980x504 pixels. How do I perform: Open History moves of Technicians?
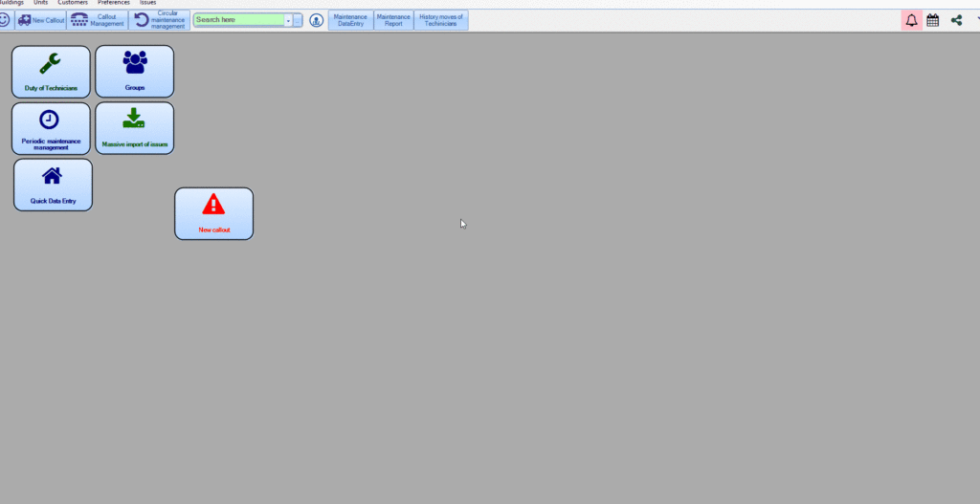441,20
